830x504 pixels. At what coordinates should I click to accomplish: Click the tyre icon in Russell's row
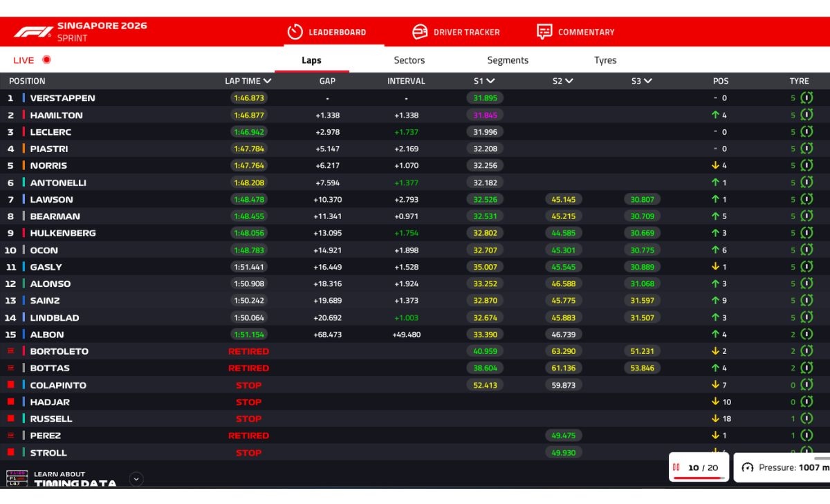(x=806, y=419)
